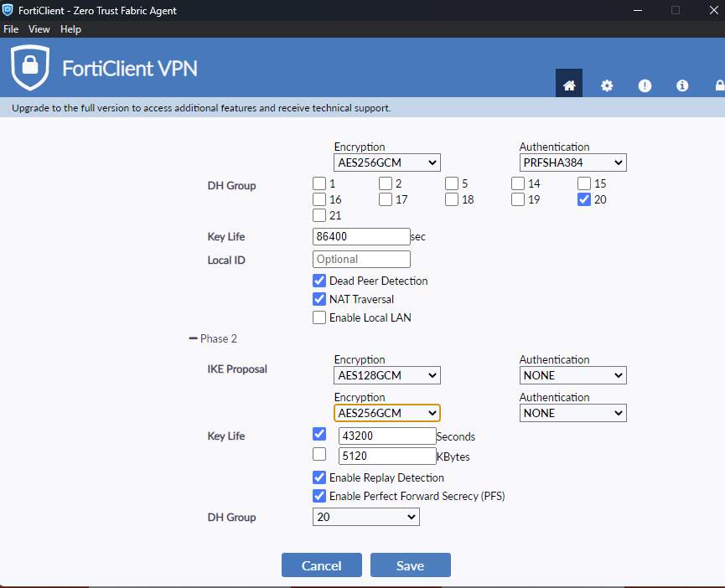Uncheck DH Group 20 checkbox

point(584,199)
